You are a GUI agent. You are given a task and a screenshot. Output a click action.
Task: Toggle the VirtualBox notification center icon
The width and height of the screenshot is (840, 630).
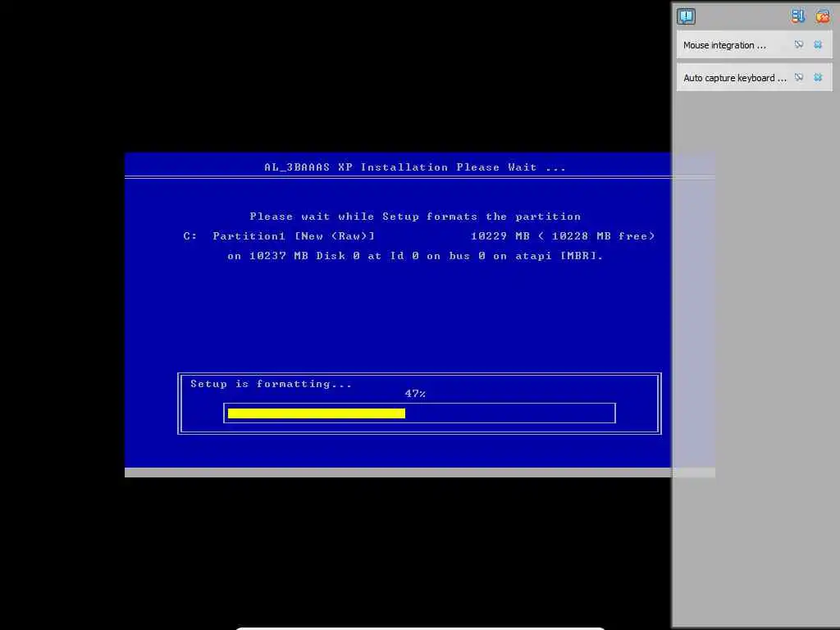[686, 16]
